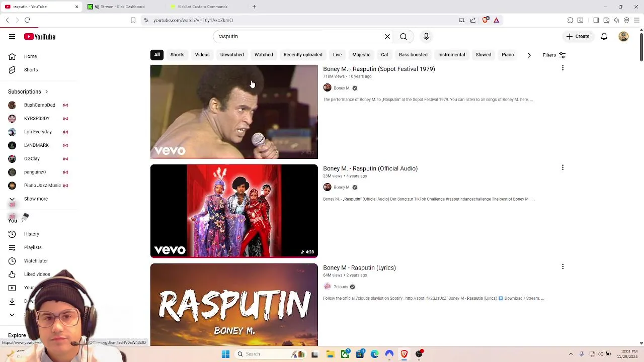This screenshot has height=362, width=644.
Task: Open the search Filters panel
Action: click(554, 55)
